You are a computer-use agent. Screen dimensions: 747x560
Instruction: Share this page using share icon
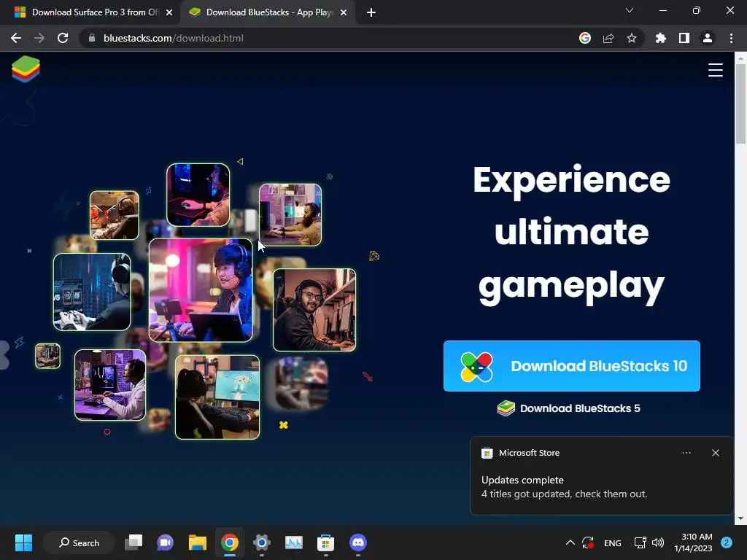pyautogui.click(x=608, y=38)
